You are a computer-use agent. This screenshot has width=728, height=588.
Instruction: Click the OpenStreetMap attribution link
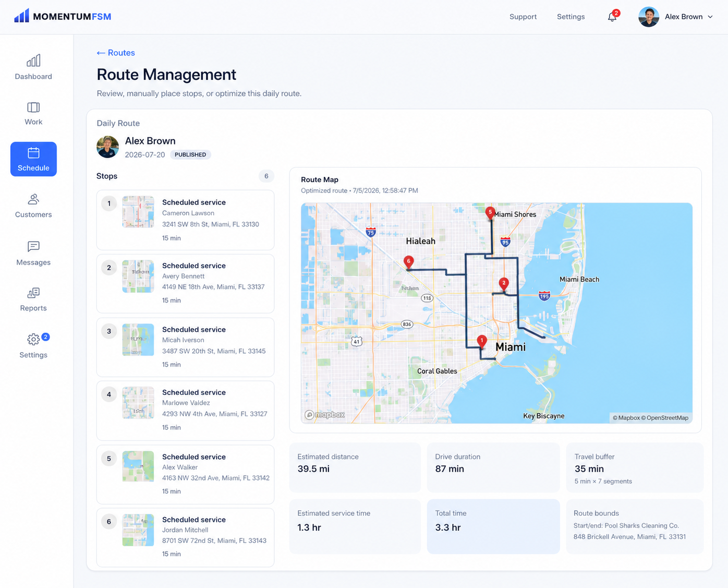664,417
